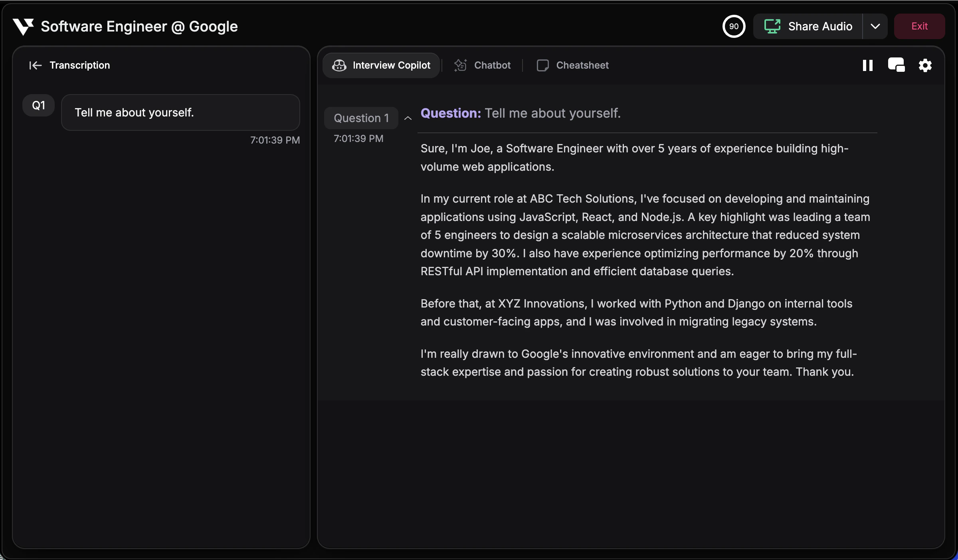This screenshot has height=560, width=958.
Task: Pause the interview copilot
Action: (867, 65)
